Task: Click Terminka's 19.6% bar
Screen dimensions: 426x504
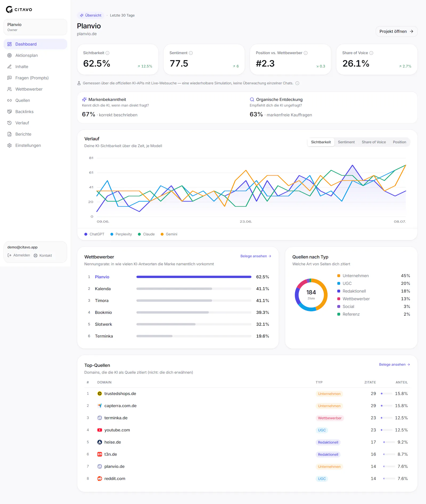Action: click(194, 336)
